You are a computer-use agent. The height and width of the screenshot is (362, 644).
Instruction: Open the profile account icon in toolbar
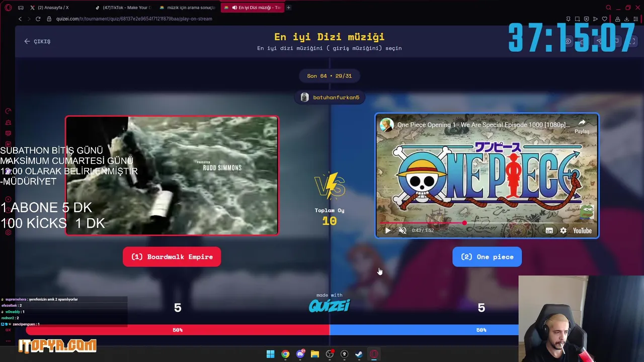tap(617, 19)
